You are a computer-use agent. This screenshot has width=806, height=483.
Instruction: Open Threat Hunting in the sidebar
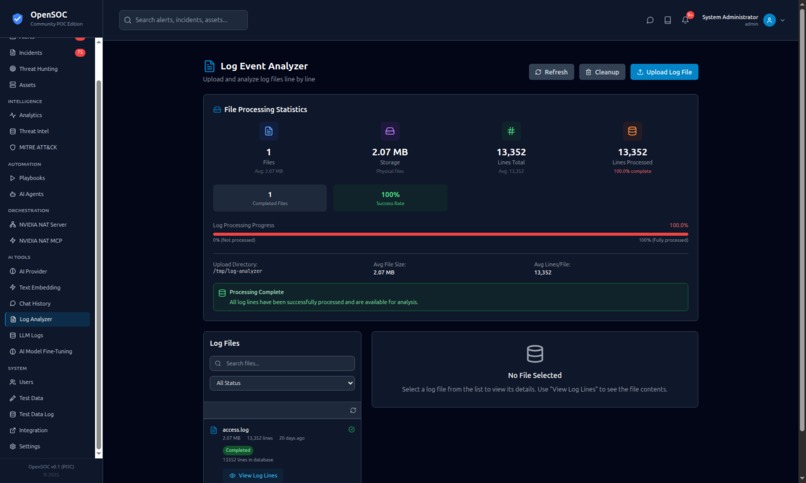47,69
